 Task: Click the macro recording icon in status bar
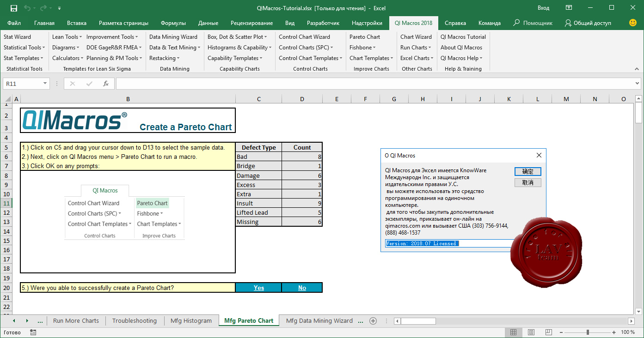click(33, 332)
